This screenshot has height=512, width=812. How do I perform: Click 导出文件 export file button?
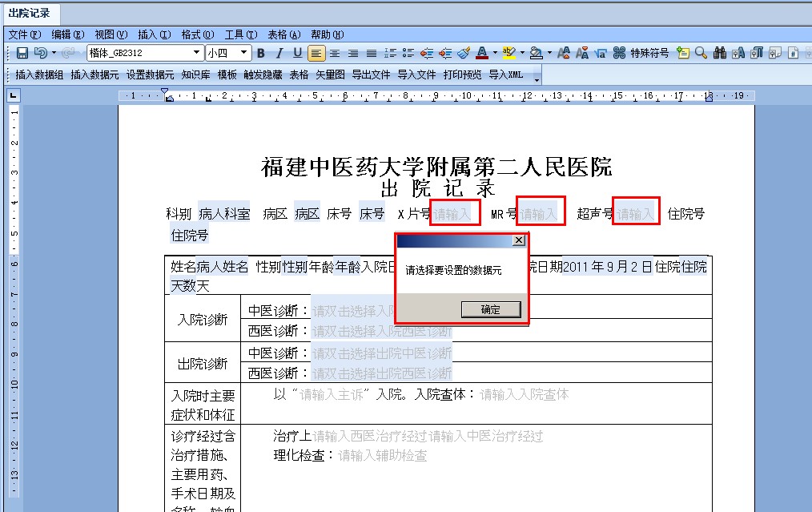(371, 75)
